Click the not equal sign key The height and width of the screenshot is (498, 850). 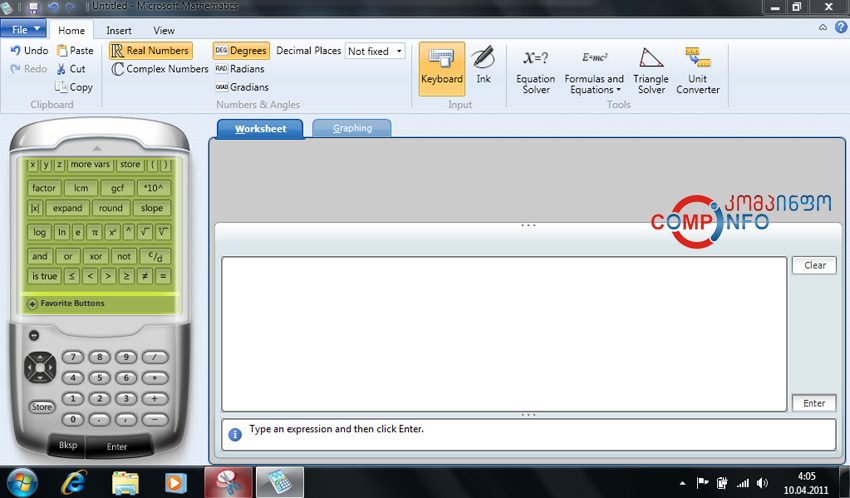pyautogui.click(x=145, y=276)
